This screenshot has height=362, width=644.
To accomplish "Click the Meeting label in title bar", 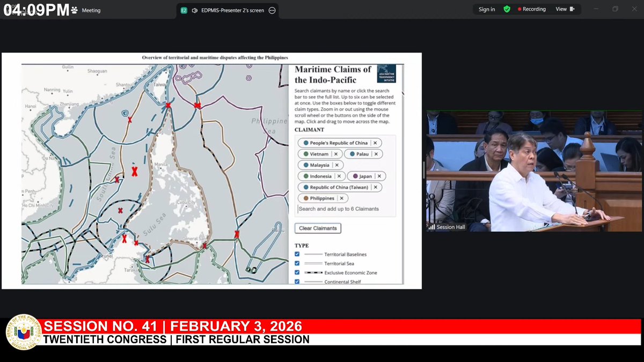I will [x=91, y=10].
